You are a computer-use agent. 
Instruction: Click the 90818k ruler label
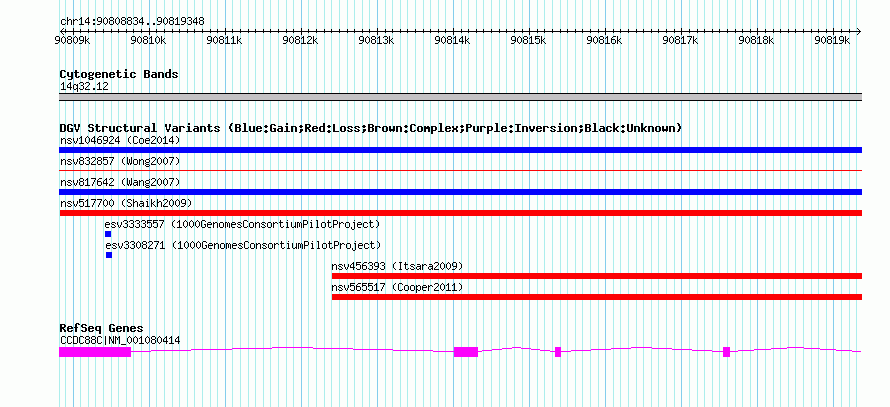pos(757,40)
